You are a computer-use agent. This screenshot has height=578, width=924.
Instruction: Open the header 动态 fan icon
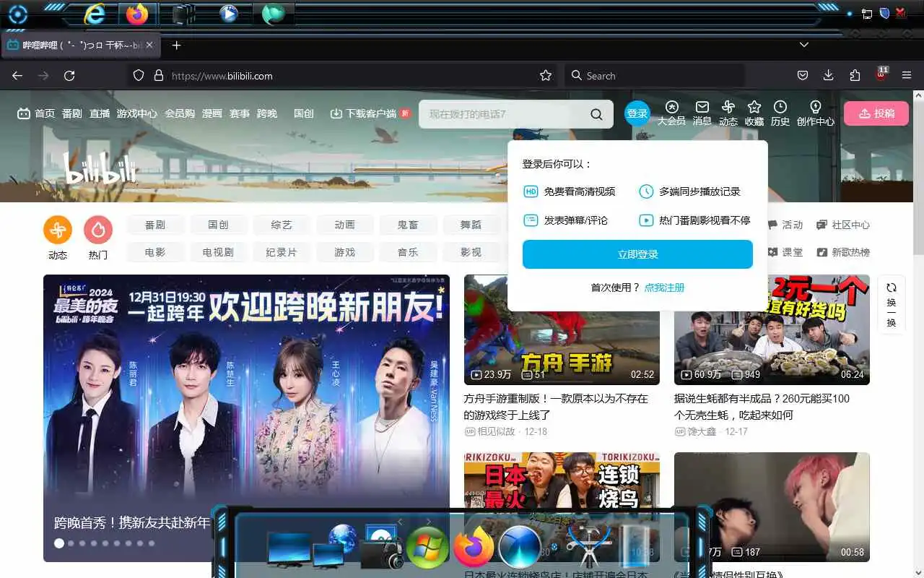click(728, 113)
